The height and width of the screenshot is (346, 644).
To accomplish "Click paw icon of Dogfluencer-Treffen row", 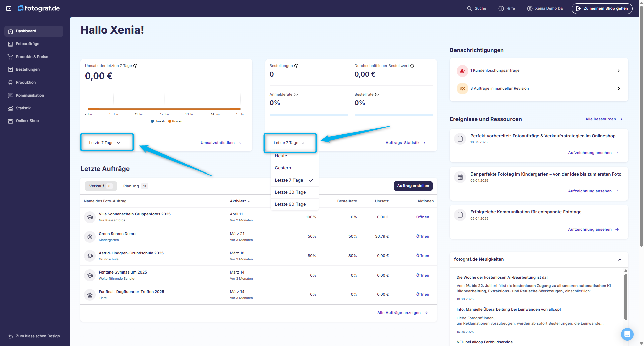I will [90, 295].
